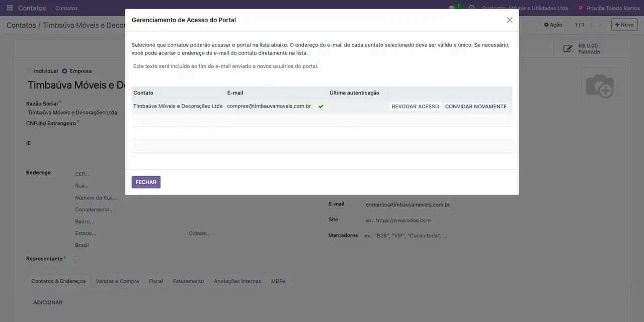Open the messages chat icon in navbar
644x322 pixels.
452,8
